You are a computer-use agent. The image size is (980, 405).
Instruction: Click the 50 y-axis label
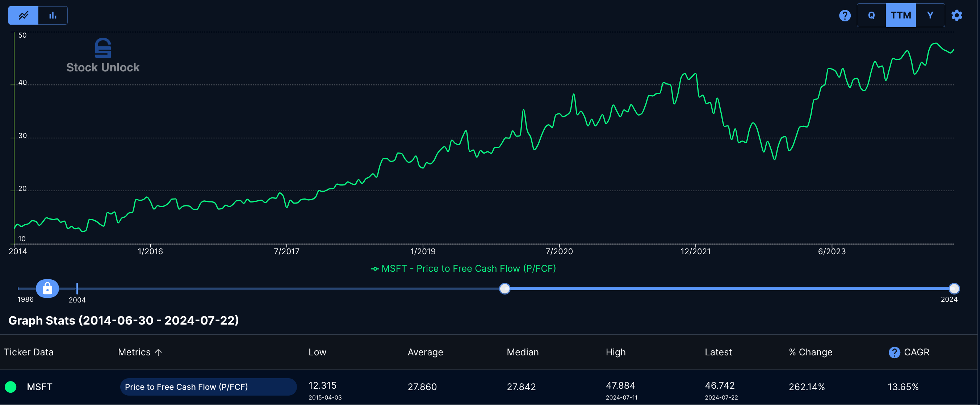tap(22, 35)
